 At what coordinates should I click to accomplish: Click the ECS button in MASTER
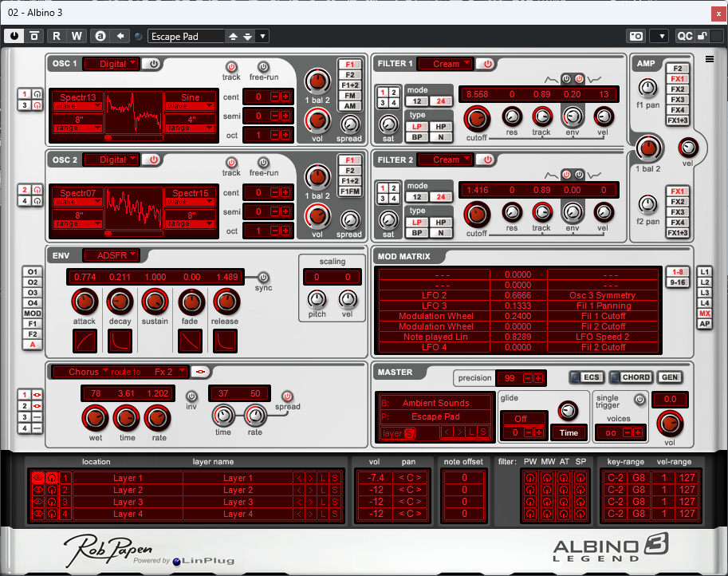point(587,377)
